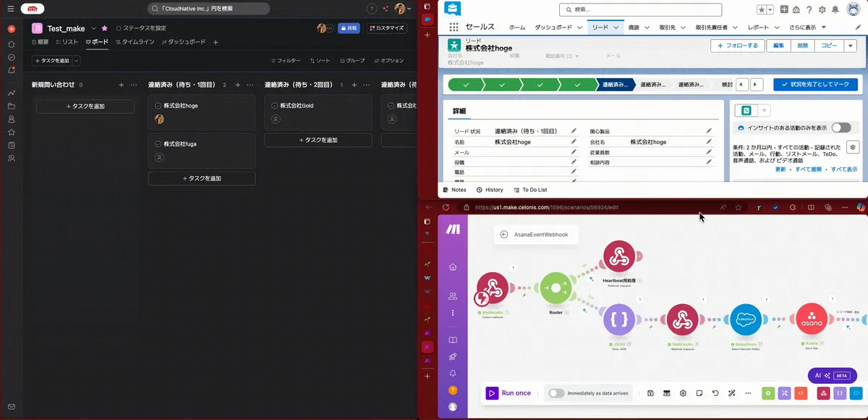Expand 取引先 chevron in Salesforce nav
868x420 pixels.
pos(684,27)
